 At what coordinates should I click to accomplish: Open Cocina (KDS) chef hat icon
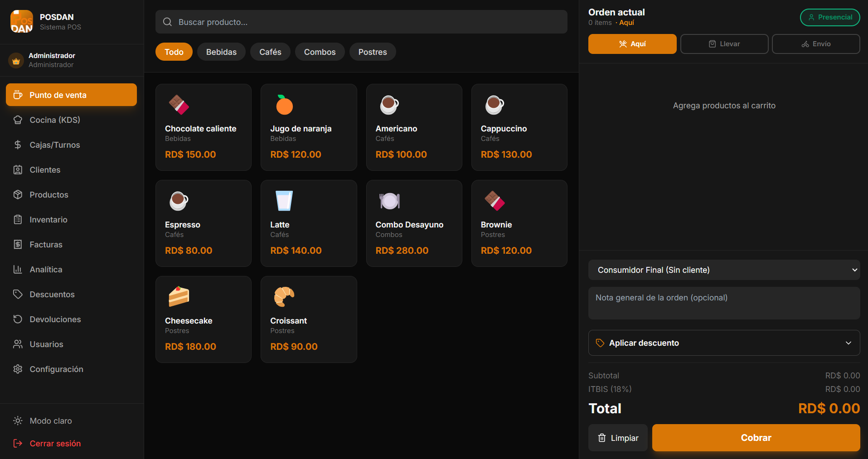(x=18, y=120)
